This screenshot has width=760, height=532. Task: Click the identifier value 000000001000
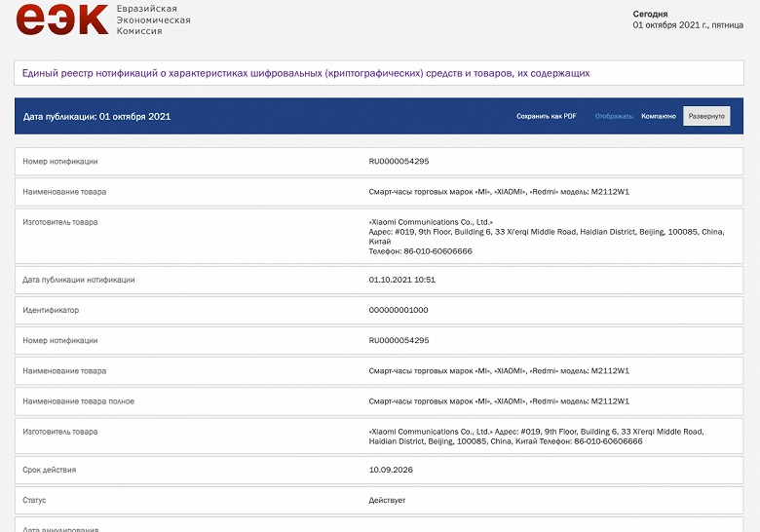tap(399, 310)
